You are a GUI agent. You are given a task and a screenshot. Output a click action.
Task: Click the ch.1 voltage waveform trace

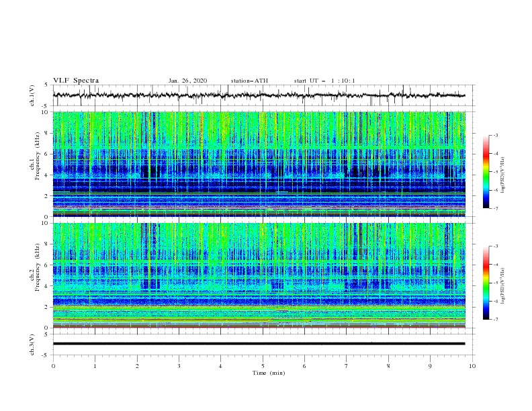(x=259, y=95)
